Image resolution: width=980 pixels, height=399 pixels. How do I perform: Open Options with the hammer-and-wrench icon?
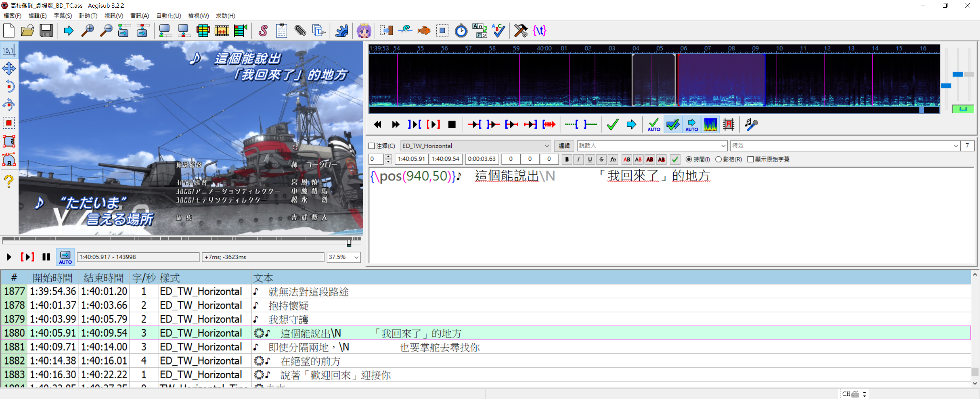521,31
